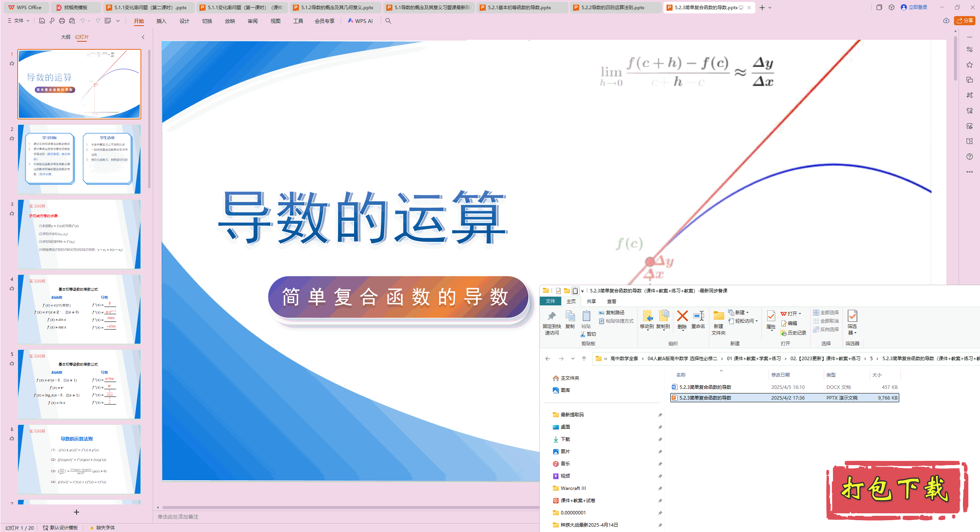Viewport: 980px width, 532px height.
Task: Click the help question mark in right sidebar
Action: (x=970, y=157)
